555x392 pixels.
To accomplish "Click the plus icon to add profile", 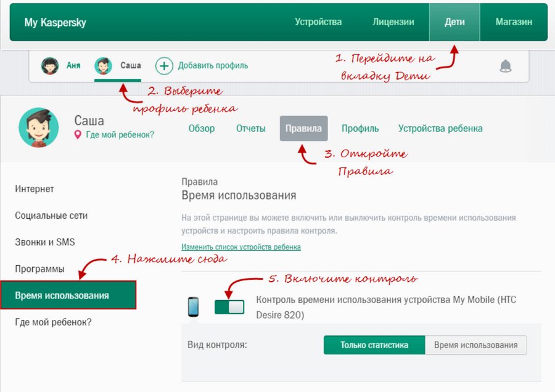I will [164, 66].
